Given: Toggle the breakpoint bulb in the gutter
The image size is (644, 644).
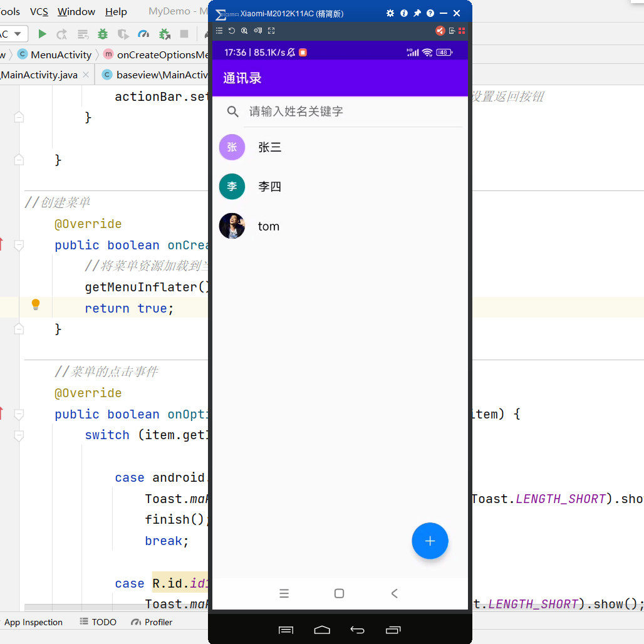Looking at the screenshot, I should pos(36,305).
